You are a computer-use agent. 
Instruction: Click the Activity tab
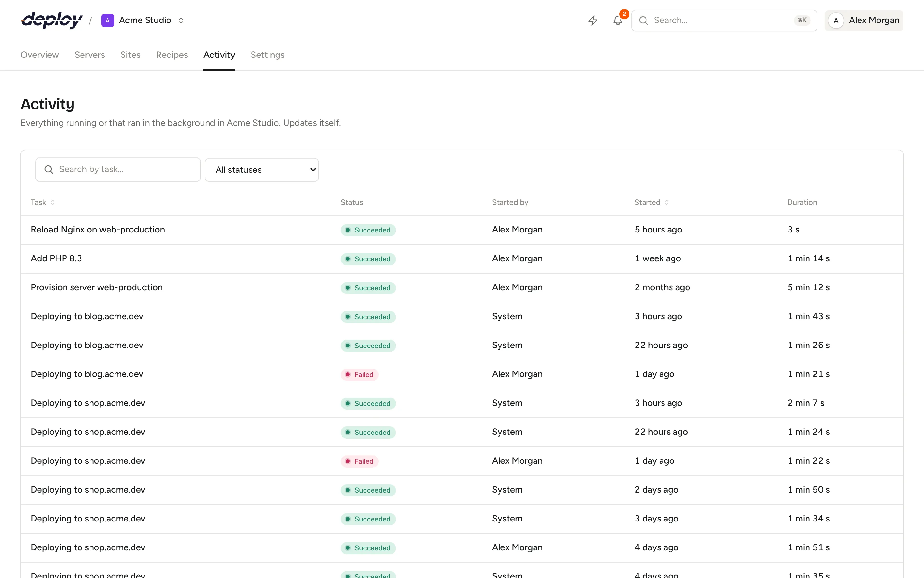(x=219, y=55)
